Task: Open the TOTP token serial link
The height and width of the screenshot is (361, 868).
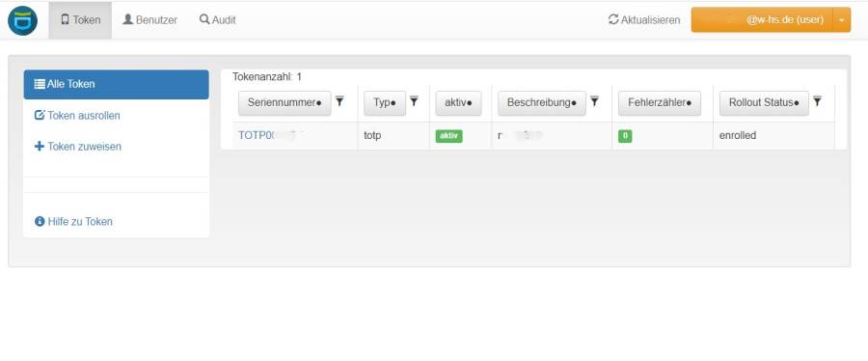Action: pos(271,136)
